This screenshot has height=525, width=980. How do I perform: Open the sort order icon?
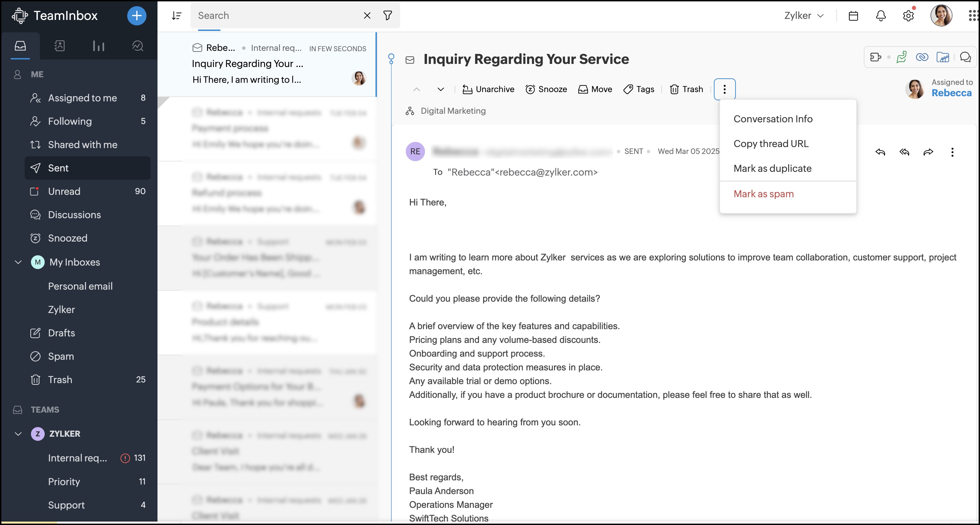176,15
